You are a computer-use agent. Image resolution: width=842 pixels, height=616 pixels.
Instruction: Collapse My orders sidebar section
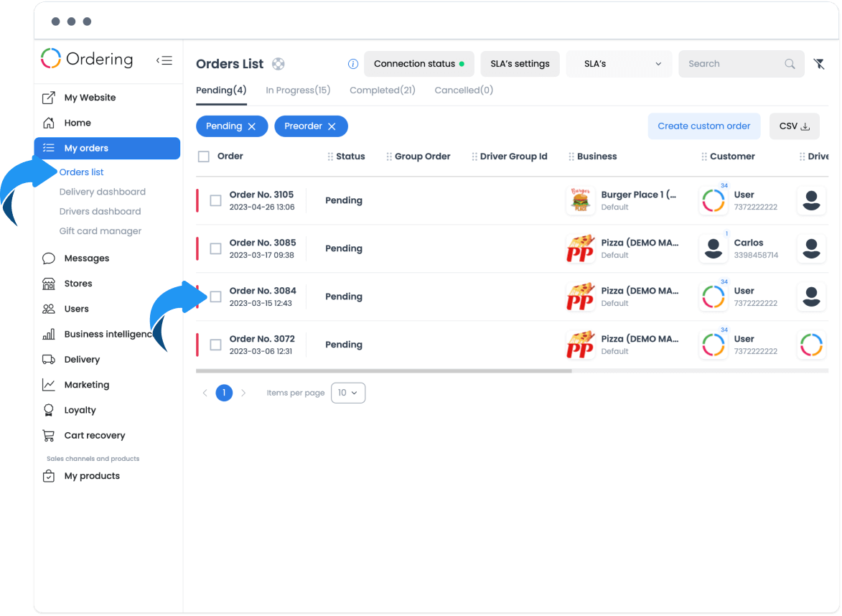coord(108,148)
